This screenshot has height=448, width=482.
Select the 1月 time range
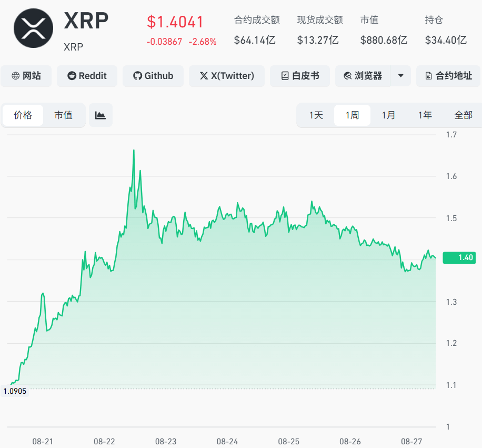pyautogui.click(x=388, y=115)
